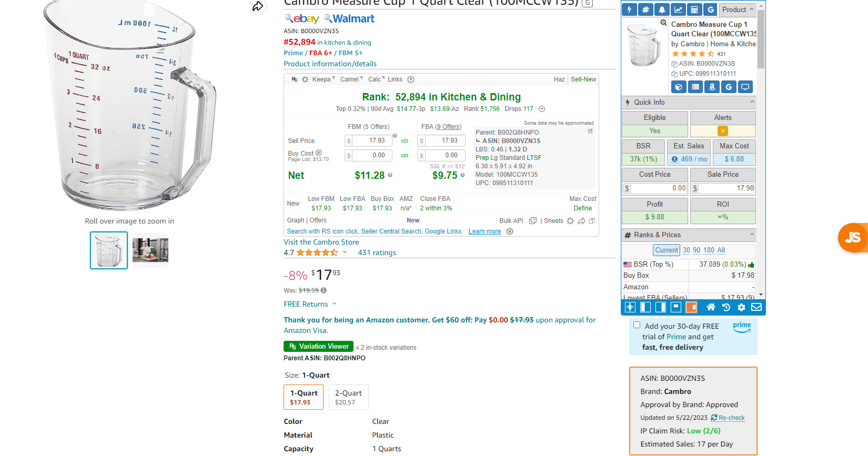Open the Visit the Cambro Store link

(x=321, y=242)
